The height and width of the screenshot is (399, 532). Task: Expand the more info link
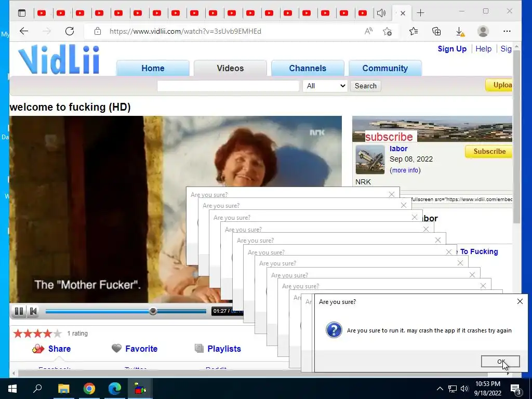[405, 170]
